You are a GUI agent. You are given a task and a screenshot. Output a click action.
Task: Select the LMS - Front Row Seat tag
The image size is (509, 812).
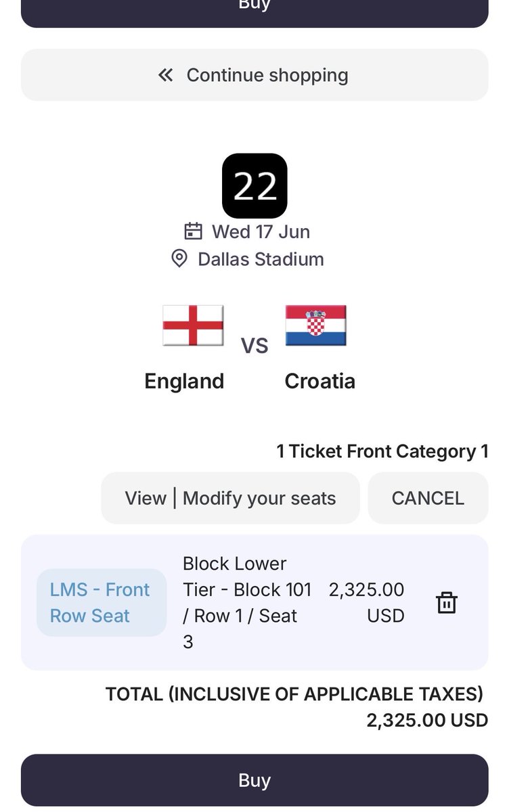pos(101,602)
